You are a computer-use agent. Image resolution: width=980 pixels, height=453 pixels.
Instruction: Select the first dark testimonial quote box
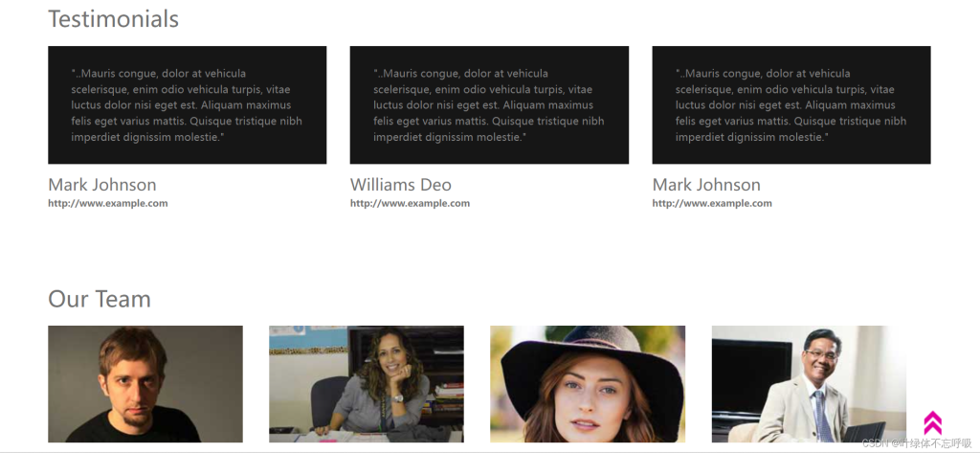pyautogui.click(x=187, y=105)
